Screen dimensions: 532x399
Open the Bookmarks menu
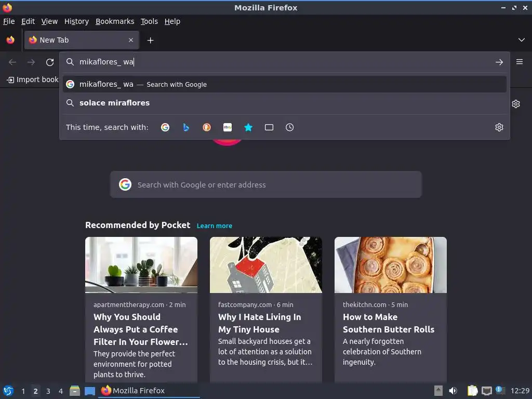click(x=115, y=21)
